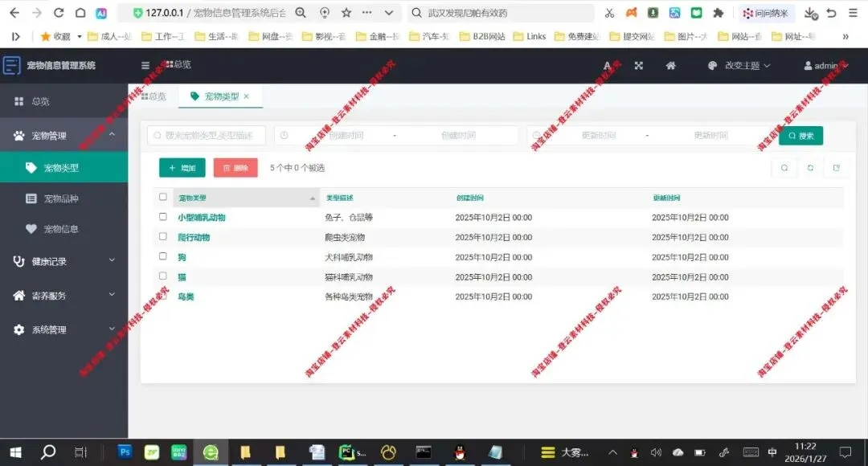Collapse the 宠物管理 sidebar group

point(63,136)
